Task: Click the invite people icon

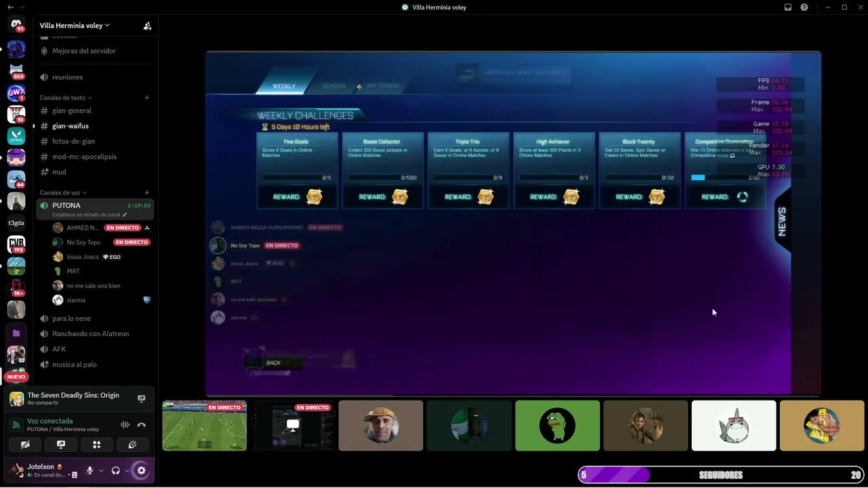Action: click(x=147, y=26)
